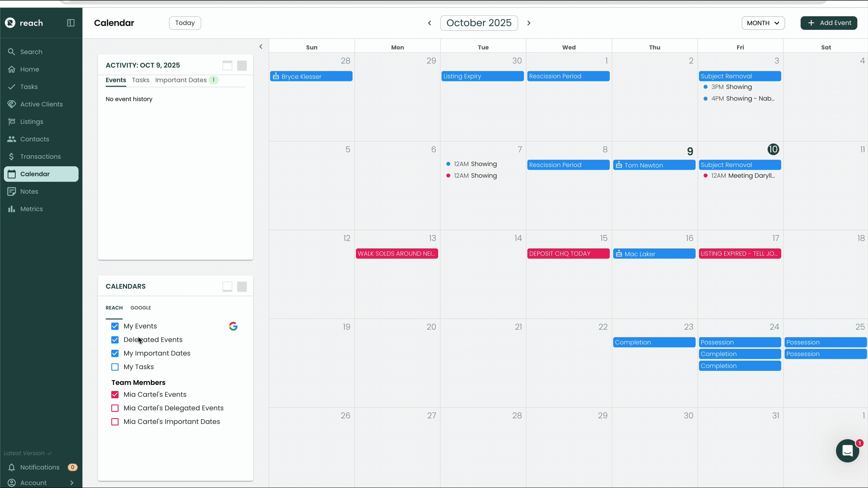Check Mia Cartel's Important Dates
Image resolution: width=868 pixels, height=488 pixels.
pyautogui.click(x=115, y=422)
